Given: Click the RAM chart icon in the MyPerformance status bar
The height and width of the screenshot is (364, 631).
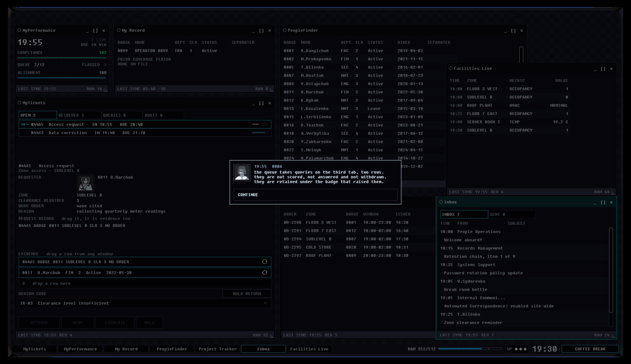Looking at the screenshot, I should [106, 89].
